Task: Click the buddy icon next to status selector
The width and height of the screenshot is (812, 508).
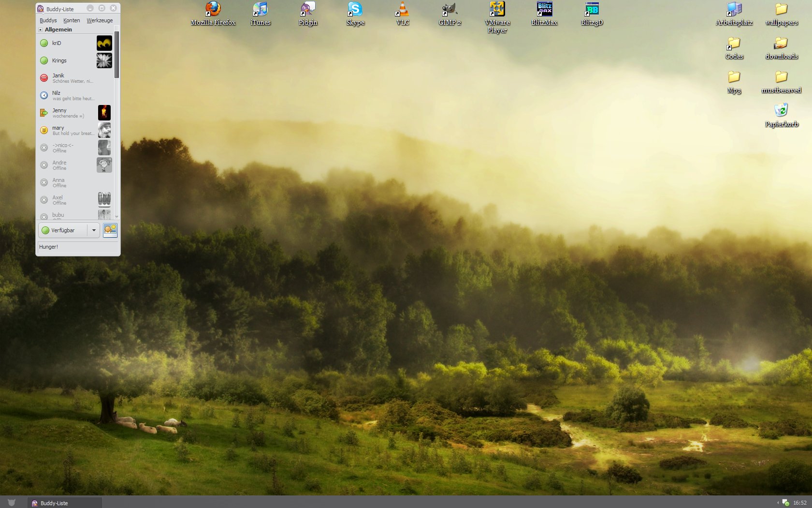Action: [110, 230]
